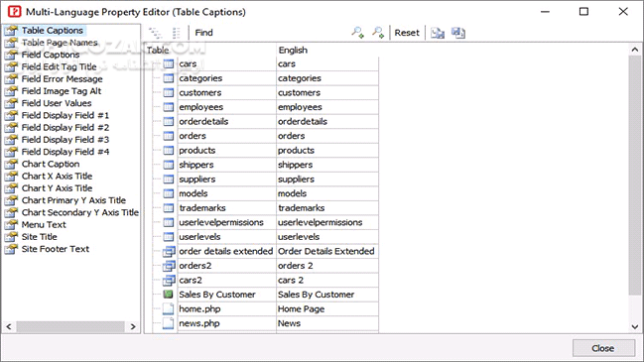
Task: Select Field Edit Tag Title
Action: (60, 66)
